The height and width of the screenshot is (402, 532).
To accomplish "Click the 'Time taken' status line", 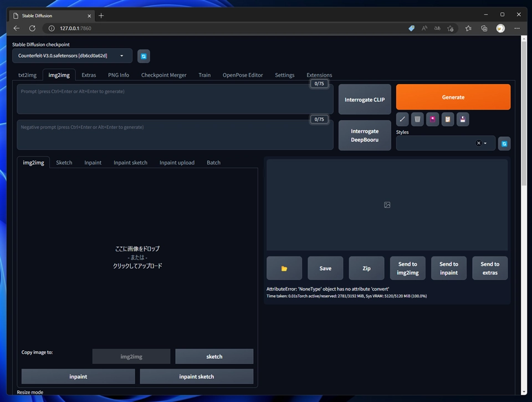I will point(347,296).
